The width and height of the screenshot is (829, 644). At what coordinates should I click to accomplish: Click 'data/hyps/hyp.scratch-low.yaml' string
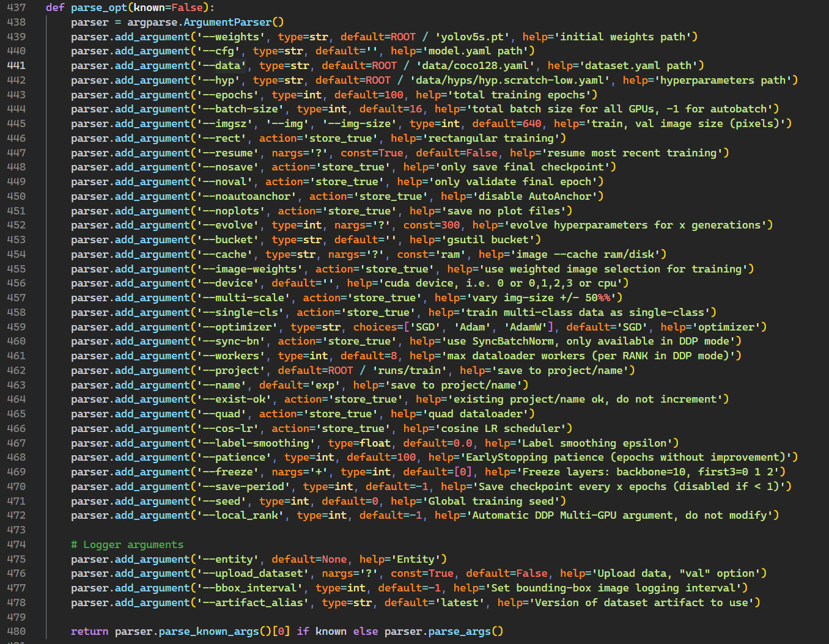coord(510,80)
